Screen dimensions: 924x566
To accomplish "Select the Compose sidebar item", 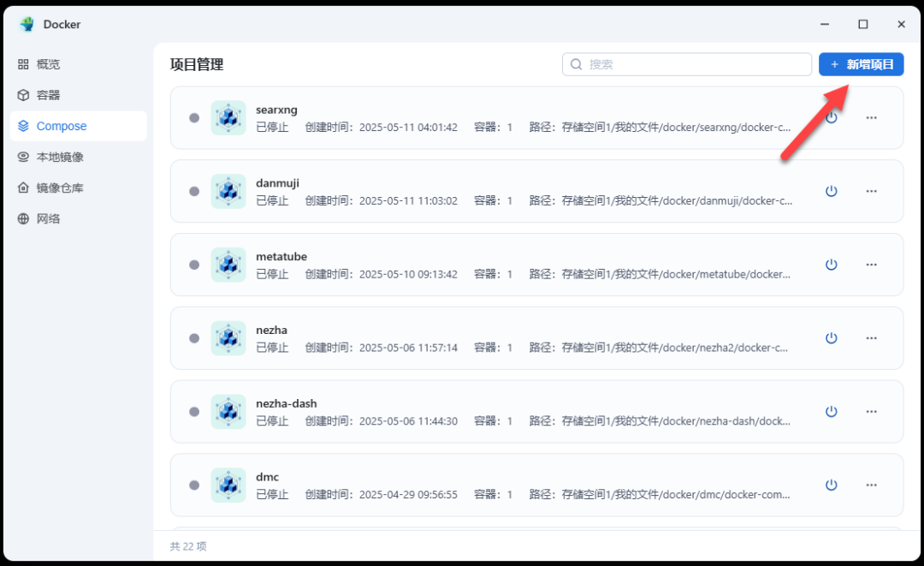I will point(79,126).
